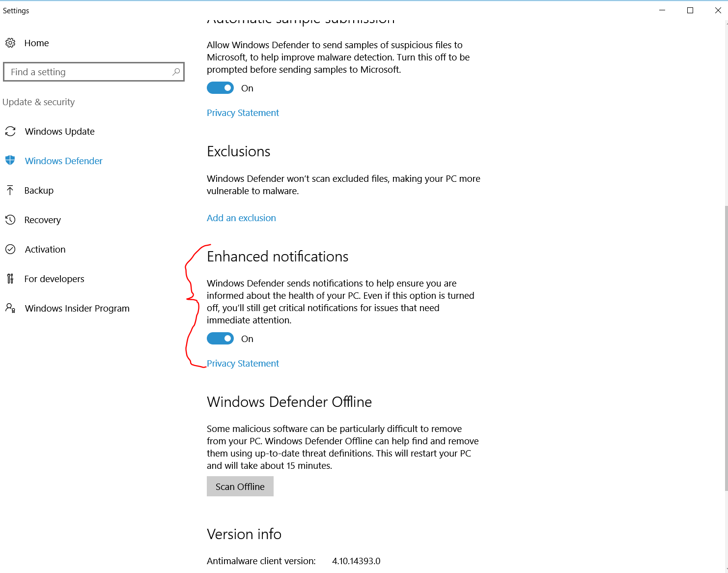Image resolution: width=728 pixels, height=573 pixels.
Task: Maximize the Settings window
Action: [690, 10]
